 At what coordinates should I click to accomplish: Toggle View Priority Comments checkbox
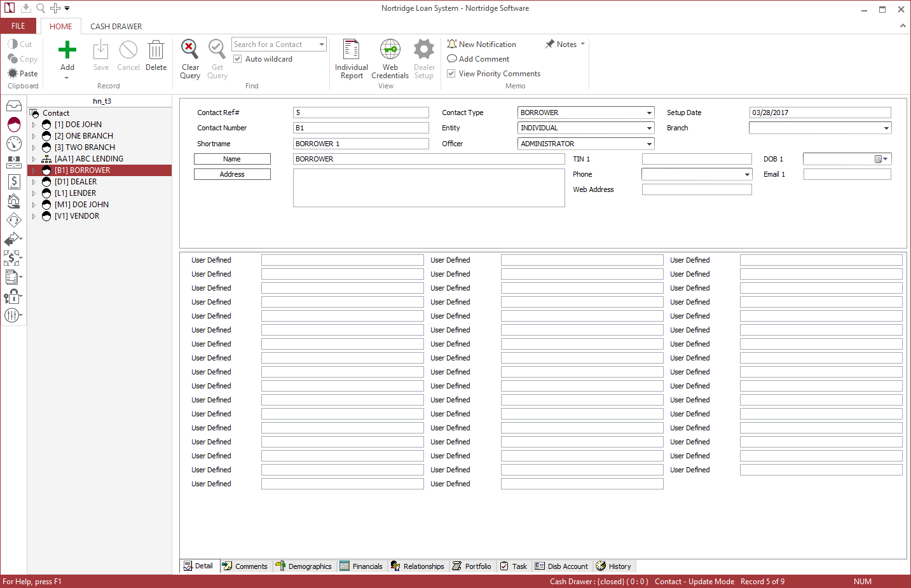point(451,73)
